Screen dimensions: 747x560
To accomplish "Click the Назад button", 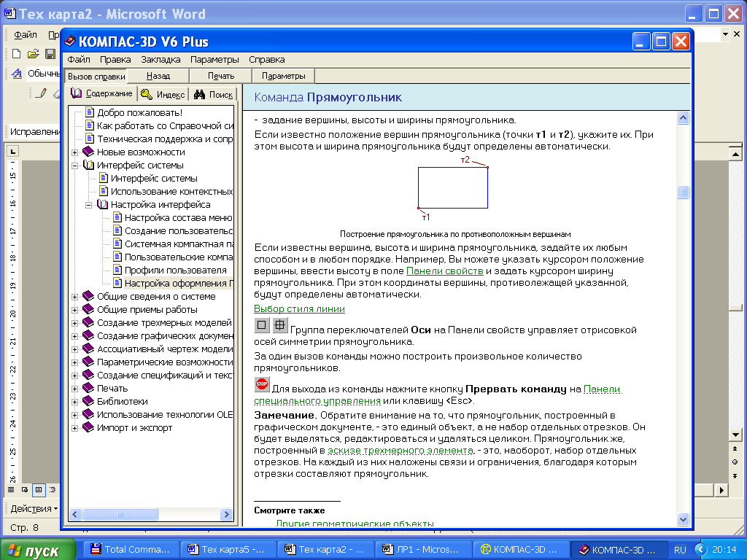I will coord(158,76).
